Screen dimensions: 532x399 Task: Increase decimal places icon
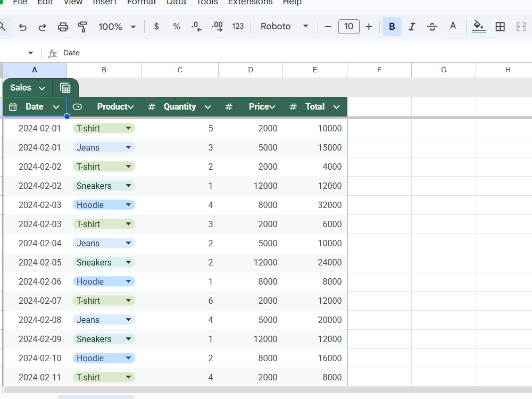pyautogui.click(x=217, y=26)
